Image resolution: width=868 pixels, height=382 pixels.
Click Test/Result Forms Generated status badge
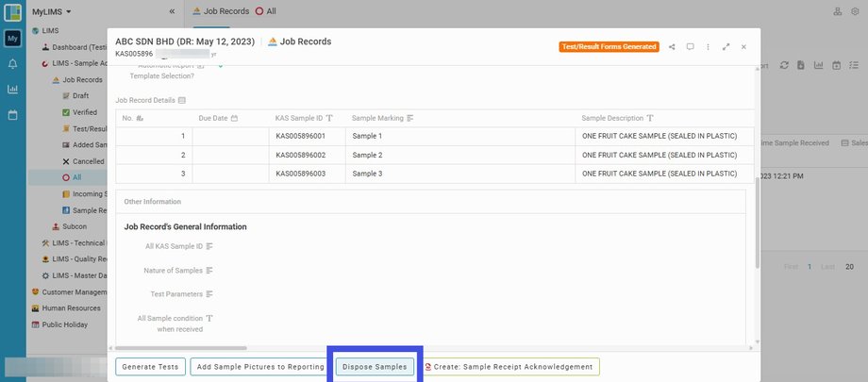(x=609, y=47)
